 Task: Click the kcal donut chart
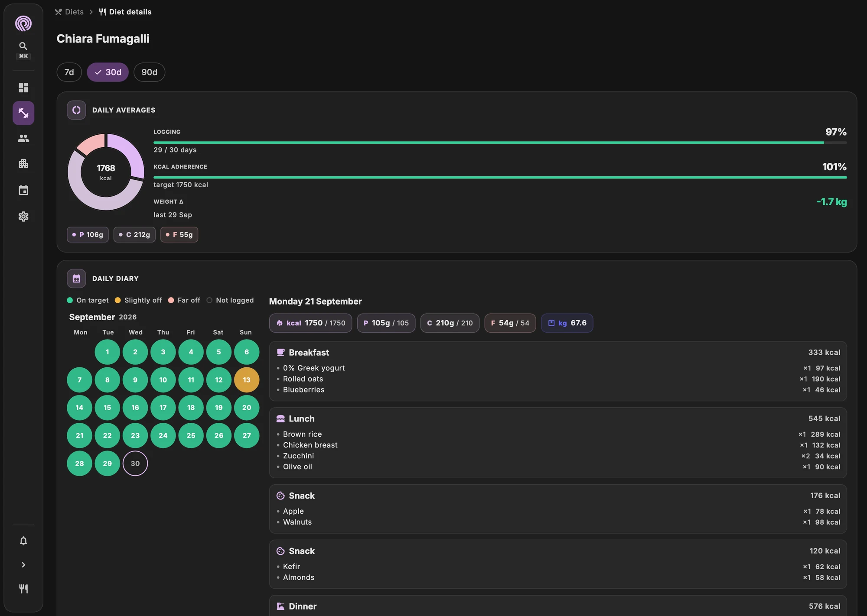106,172
